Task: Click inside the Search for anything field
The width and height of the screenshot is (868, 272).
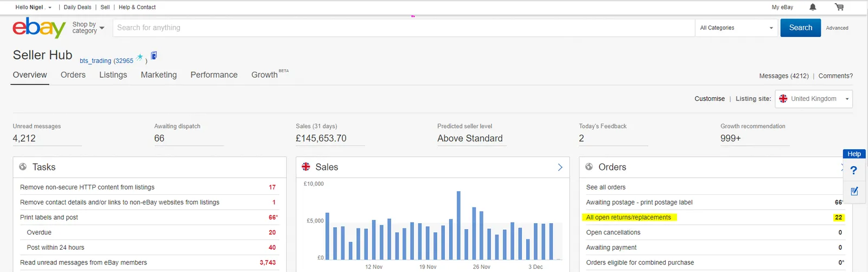Action: [x=404, y=28]
